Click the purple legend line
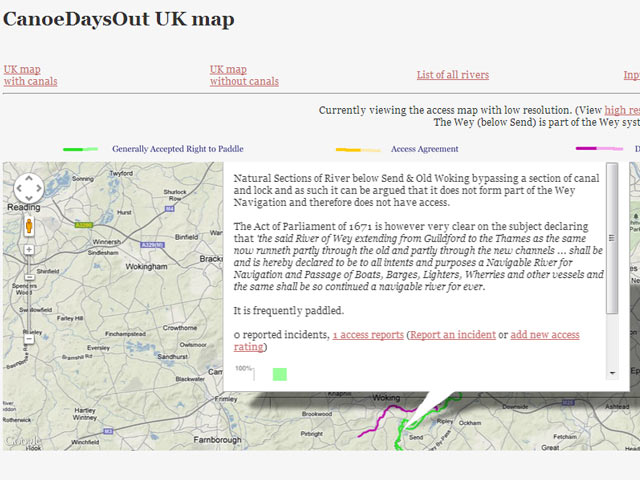Screen dimensions: 640x480 tap(599, 149)
